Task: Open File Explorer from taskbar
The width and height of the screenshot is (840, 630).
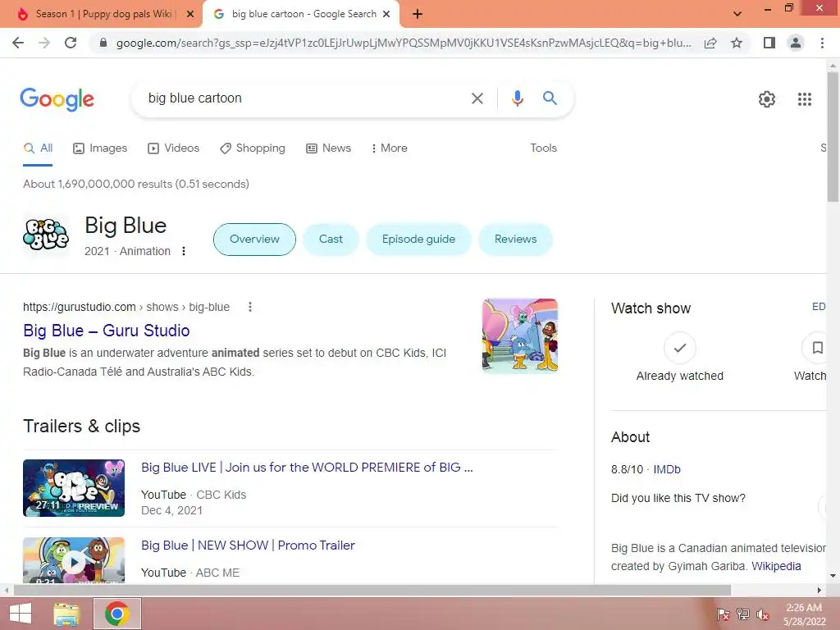Action: [66, 614]
